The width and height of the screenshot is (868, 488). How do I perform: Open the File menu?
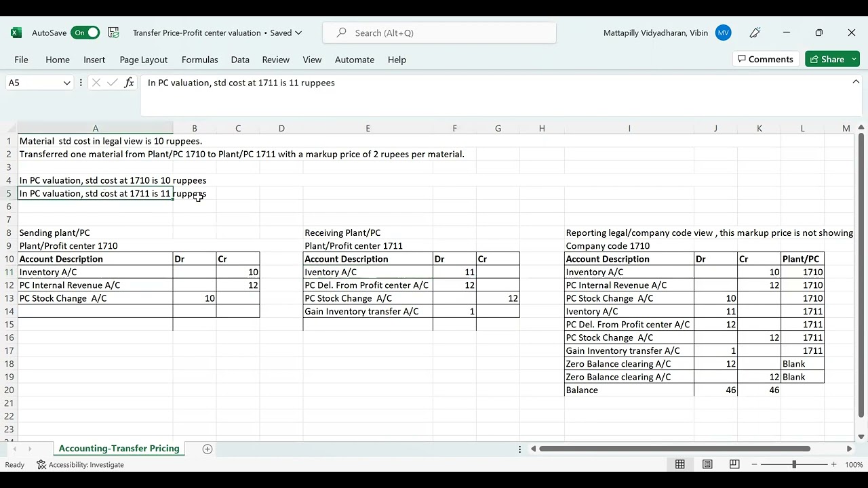21,60
